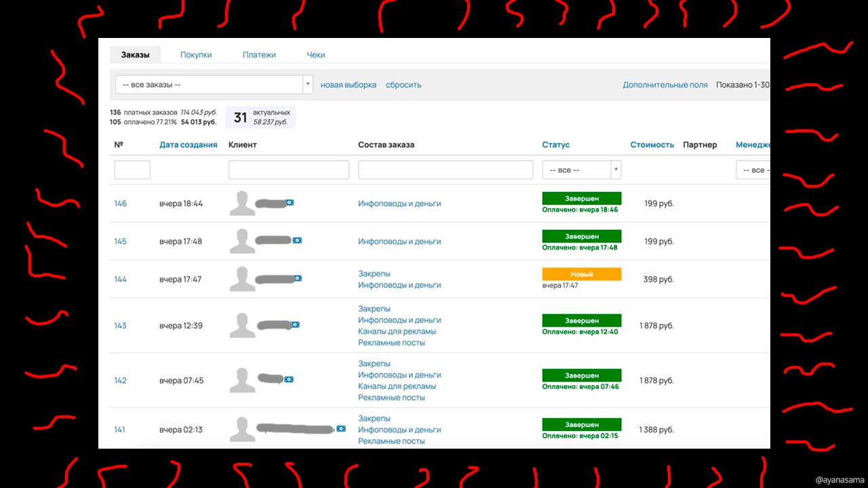Open the Чеки tab
868x488 pixels.
click(x=316, y=55)
